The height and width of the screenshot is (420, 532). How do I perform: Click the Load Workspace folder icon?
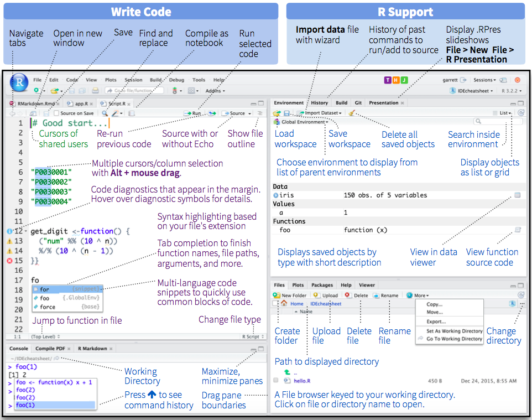[x=277, y=113]
